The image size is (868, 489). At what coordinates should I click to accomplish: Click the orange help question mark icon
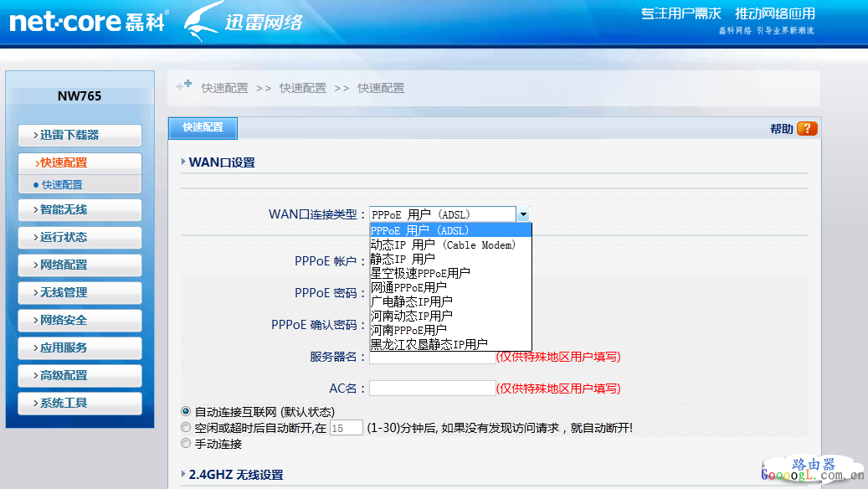pos(807,129)
